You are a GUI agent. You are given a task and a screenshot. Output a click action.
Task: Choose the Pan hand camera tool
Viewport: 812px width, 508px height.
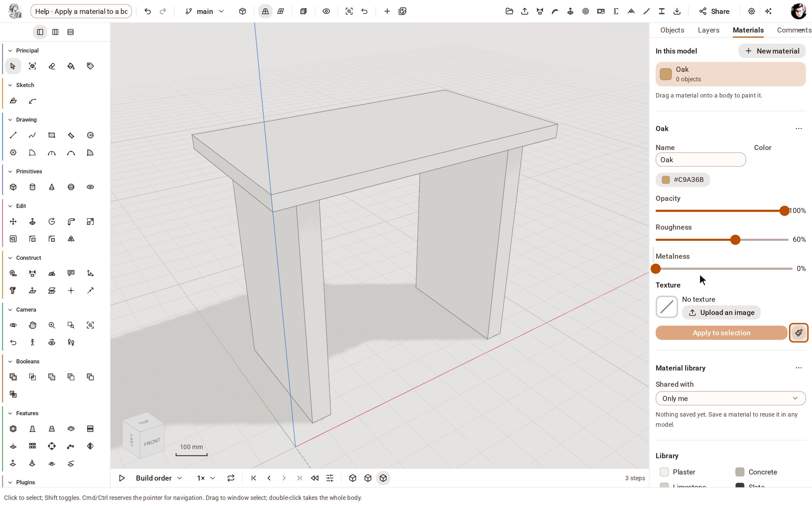(x=32, y=325)
